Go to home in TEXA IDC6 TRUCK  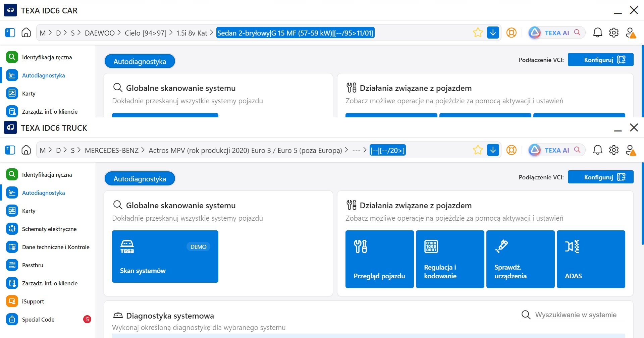tap(26, 150)
